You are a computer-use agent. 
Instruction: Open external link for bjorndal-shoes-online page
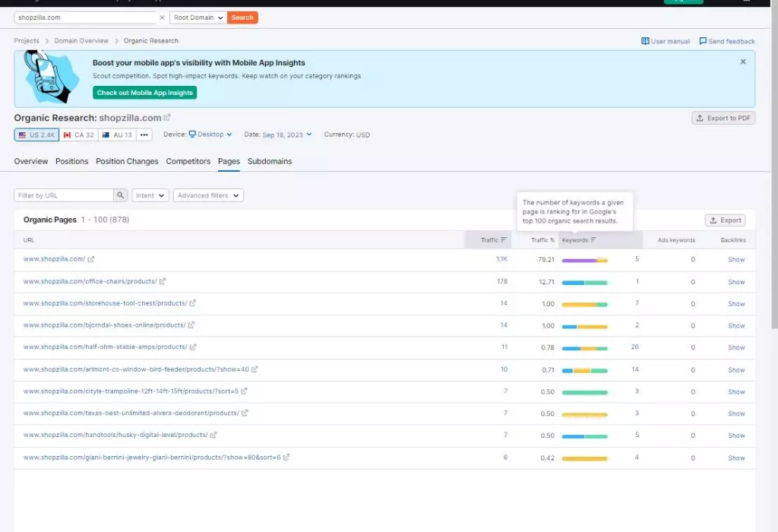(x=191, y=325)
